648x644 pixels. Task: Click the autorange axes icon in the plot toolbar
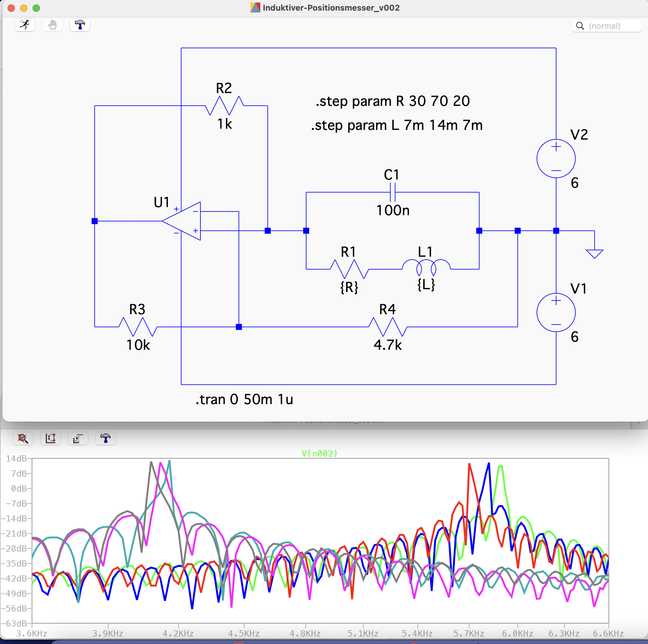[50, 438]
